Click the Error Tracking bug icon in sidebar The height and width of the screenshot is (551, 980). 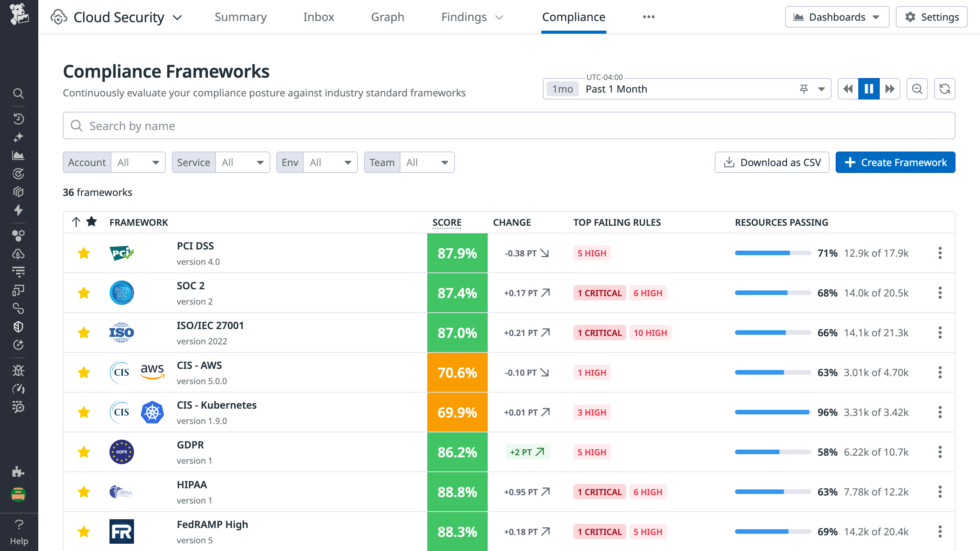tap(19, 371)
